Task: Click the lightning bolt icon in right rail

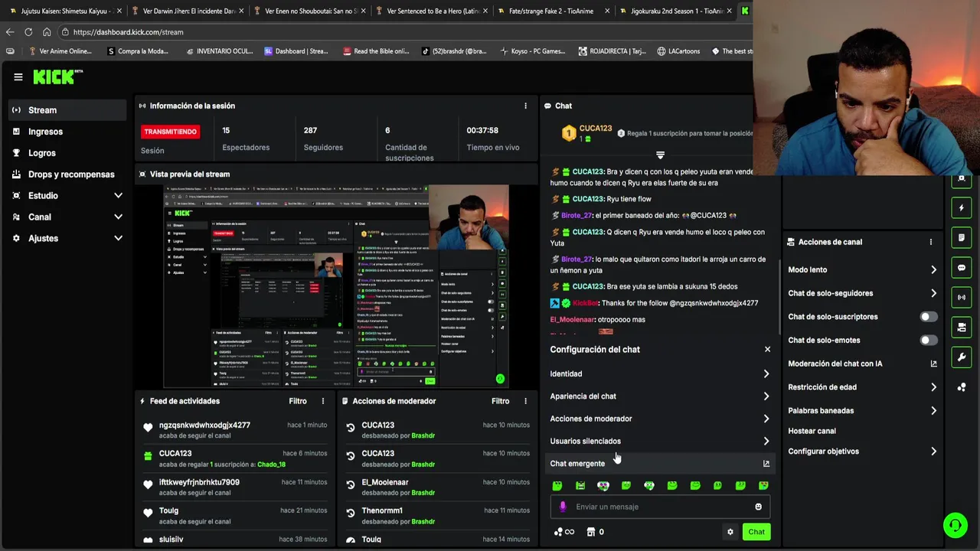Action: [962, 208]
